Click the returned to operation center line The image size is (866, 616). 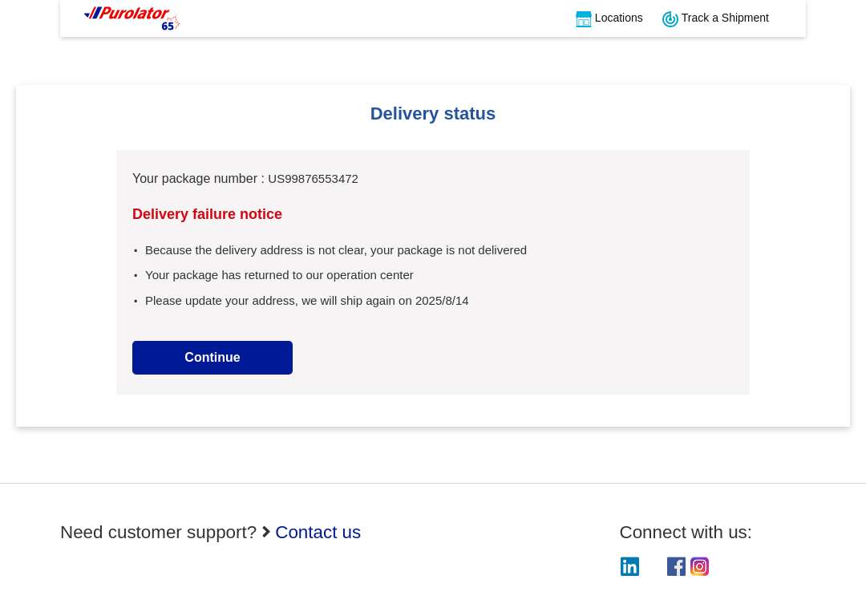pos(279,275)
